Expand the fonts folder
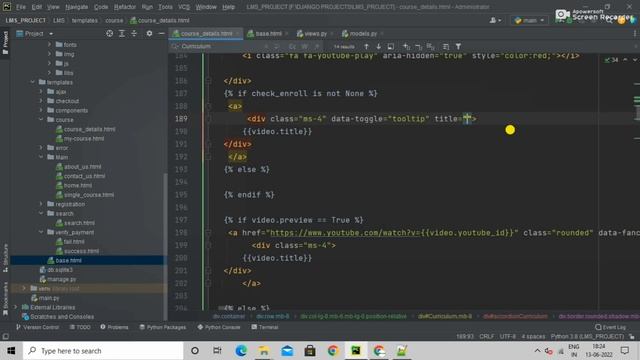The width and height of the screenshot is (640, 360). tap(49, 44)
